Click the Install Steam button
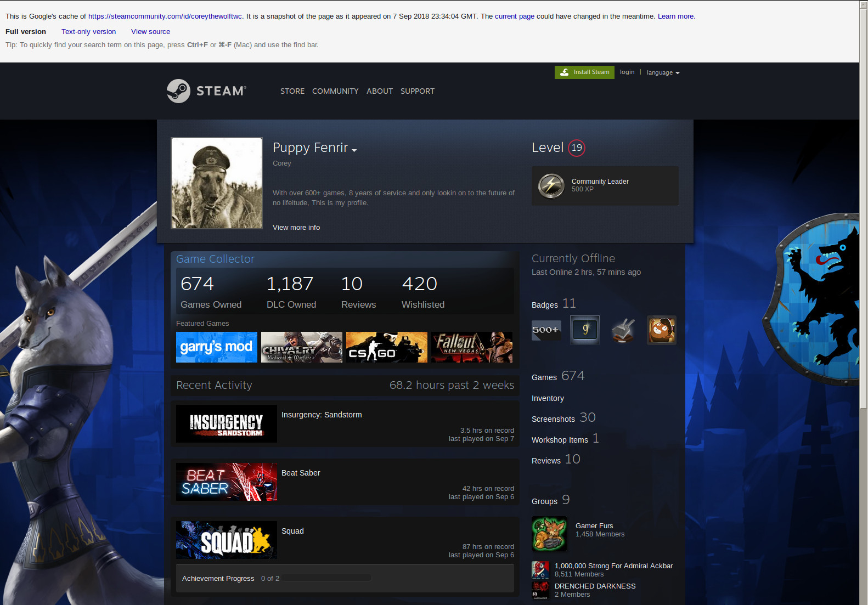This screenshot has width=868, height=605. [584, 72]
